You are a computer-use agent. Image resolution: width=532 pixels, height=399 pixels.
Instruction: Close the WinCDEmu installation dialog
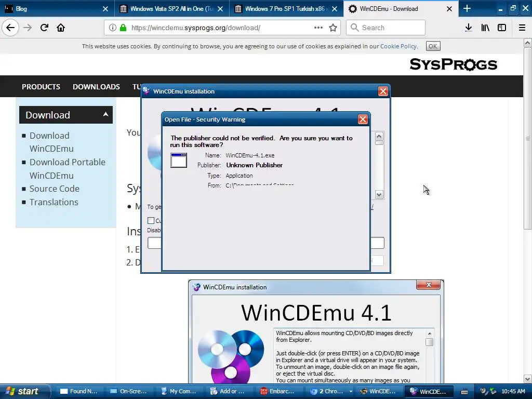point(383,91)
